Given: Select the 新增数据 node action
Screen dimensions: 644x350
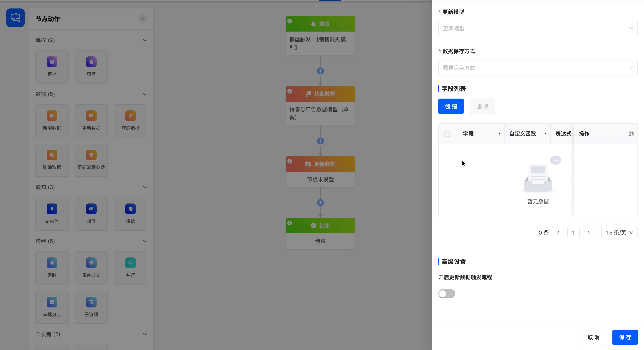Looking at the screenshot, I should click(x=52, y=121).
